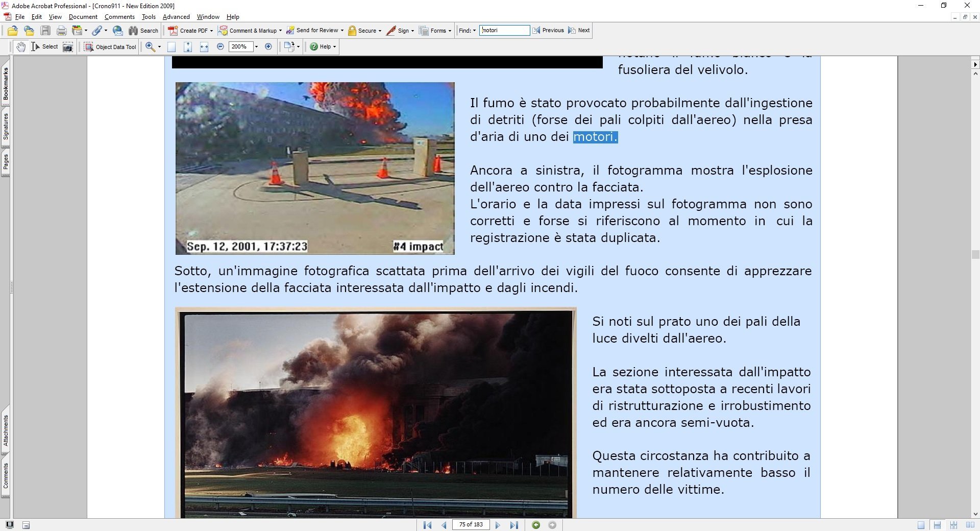Click the Fit Width icon
Screen dimensions: 980x531
click(x=204, y=47)
